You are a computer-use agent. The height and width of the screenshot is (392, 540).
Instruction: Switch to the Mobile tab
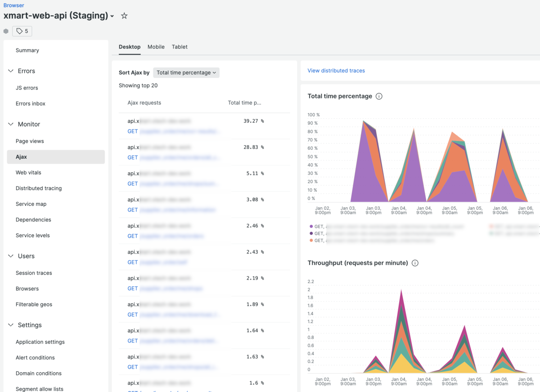coord(156,47)
